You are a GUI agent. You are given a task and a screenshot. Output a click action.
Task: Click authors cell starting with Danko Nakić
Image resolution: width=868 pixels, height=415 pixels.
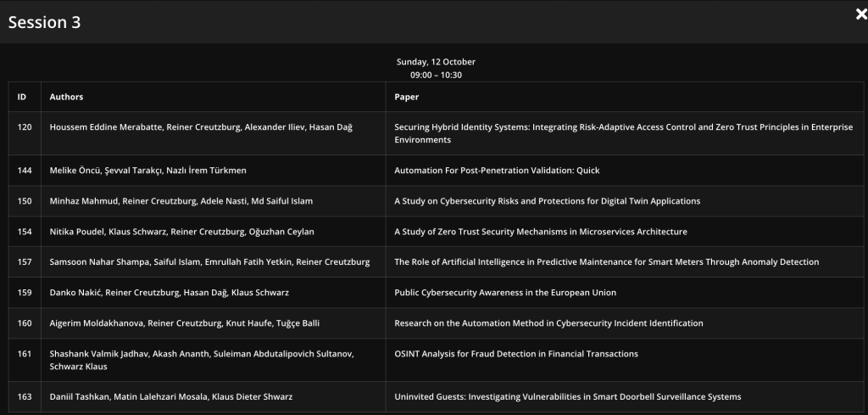point(170,293)
